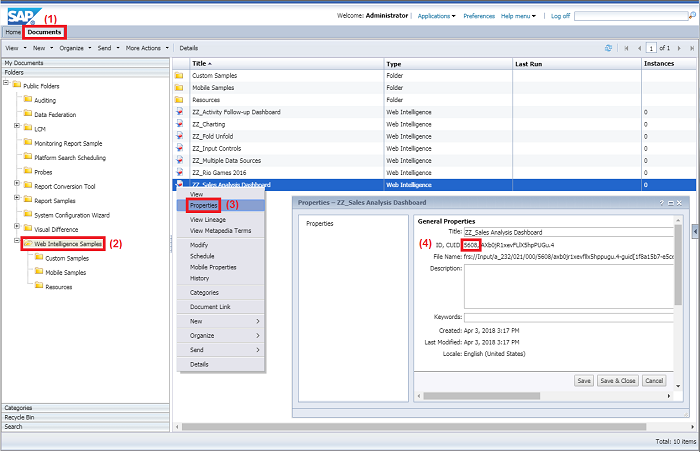Click the refresh icon in the toolbar

point(608,47)
